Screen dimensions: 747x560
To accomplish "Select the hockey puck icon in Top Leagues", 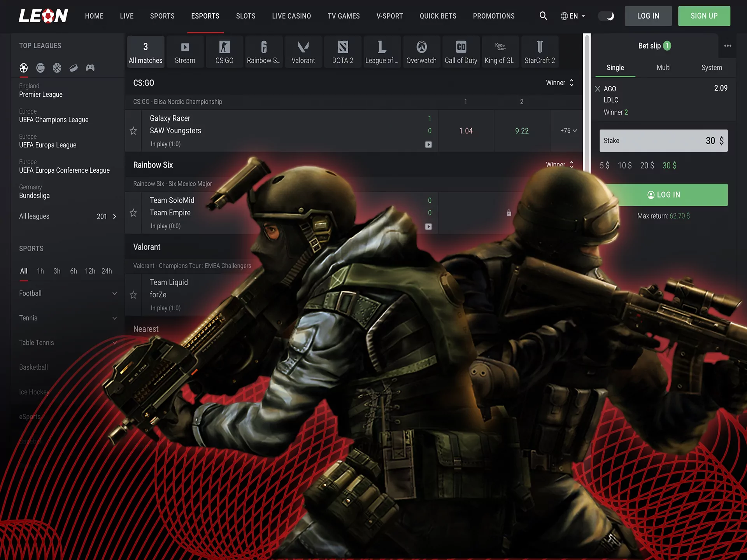I will pos(74,68).
